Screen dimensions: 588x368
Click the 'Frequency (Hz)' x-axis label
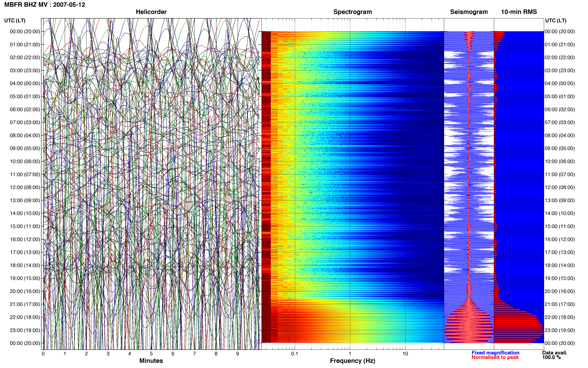click(352, 361)
